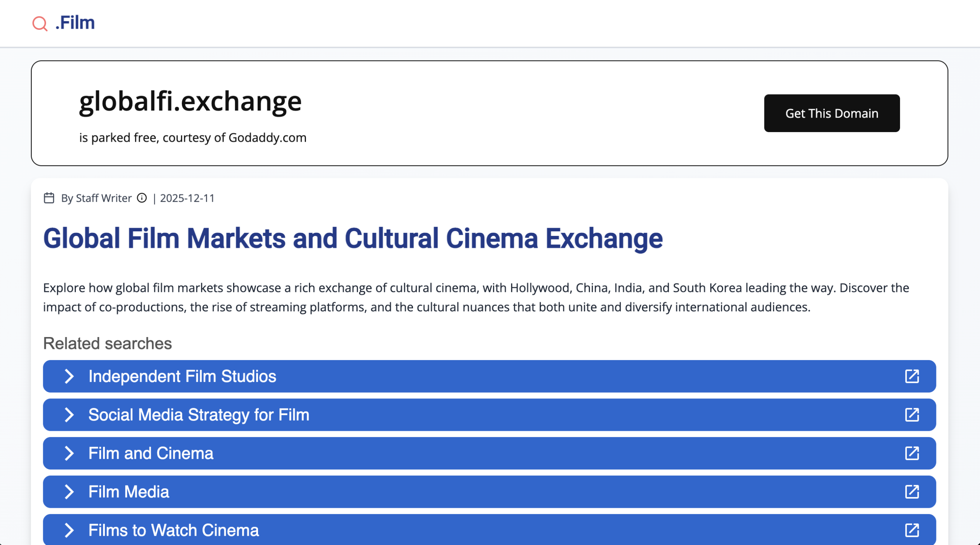Click the globalfi.exchange domain name

(190, 101)
